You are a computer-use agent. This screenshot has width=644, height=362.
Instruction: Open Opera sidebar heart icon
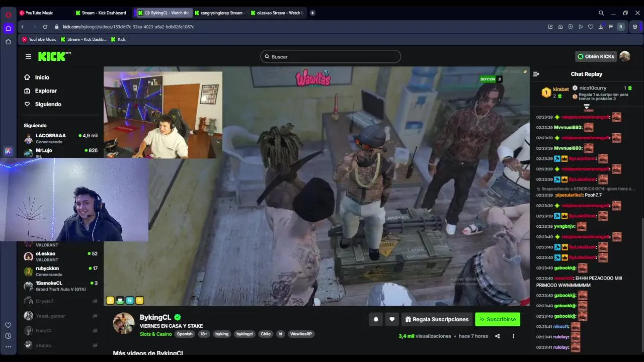pos(8,325)
